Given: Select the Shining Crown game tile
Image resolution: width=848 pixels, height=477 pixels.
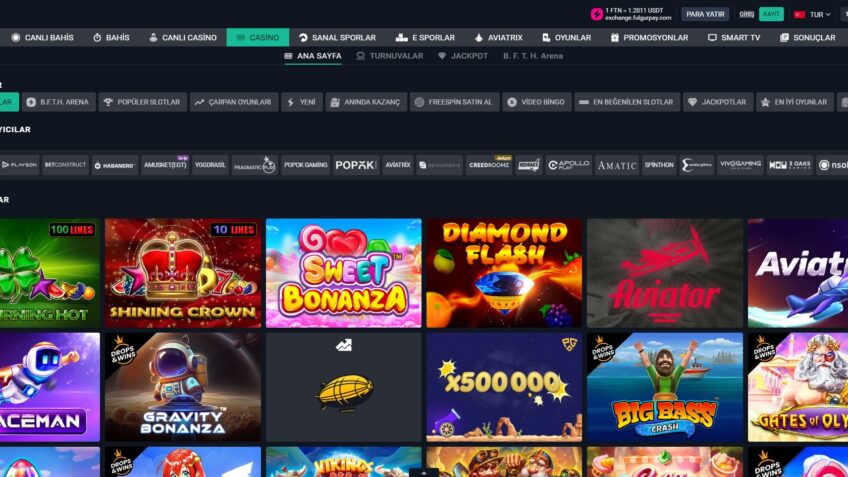Looking at the screenshot, I should [x=183, y=273].
